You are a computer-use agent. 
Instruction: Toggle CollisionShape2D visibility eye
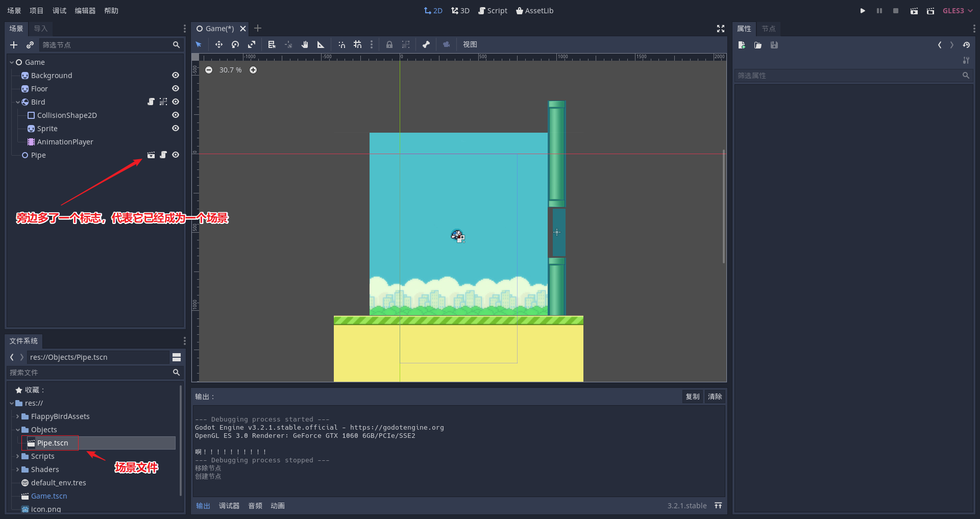coord(176,115)
